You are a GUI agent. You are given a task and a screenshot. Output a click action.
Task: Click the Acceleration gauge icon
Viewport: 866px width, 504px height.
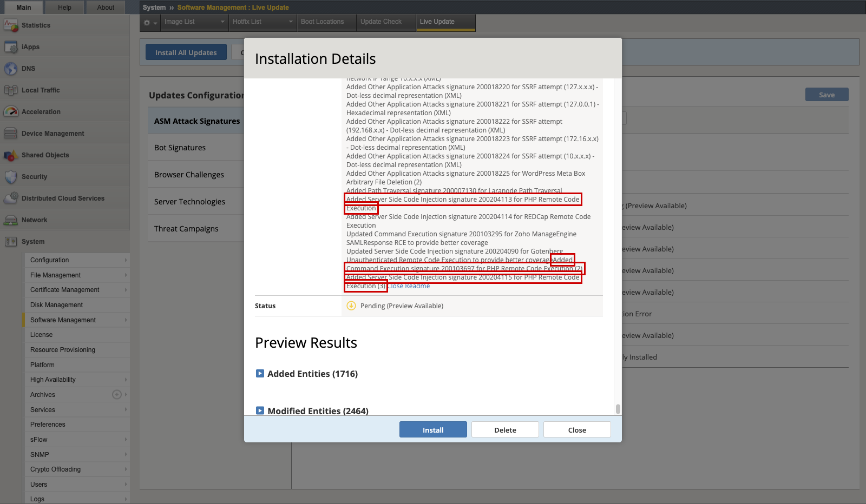(11, 112)
